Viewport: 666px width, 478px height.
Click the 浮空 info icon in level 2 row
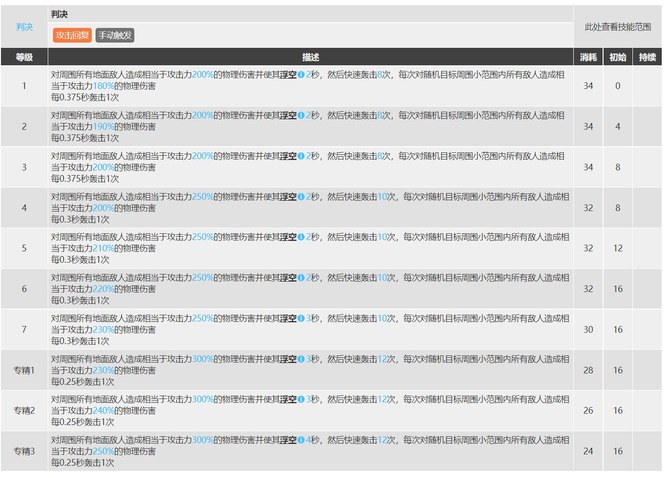300,116
